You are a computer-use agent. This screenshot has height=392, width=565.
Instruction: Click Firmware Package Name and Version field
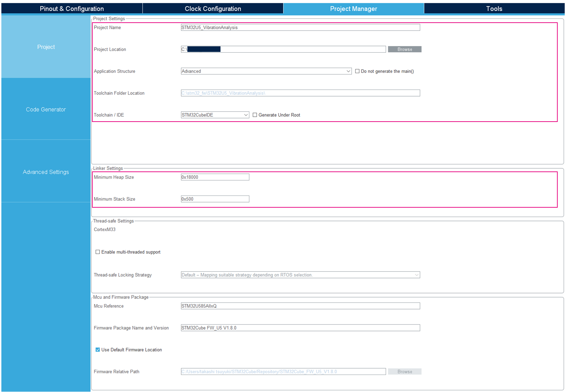pyautogui.click(x=300, y=328)
